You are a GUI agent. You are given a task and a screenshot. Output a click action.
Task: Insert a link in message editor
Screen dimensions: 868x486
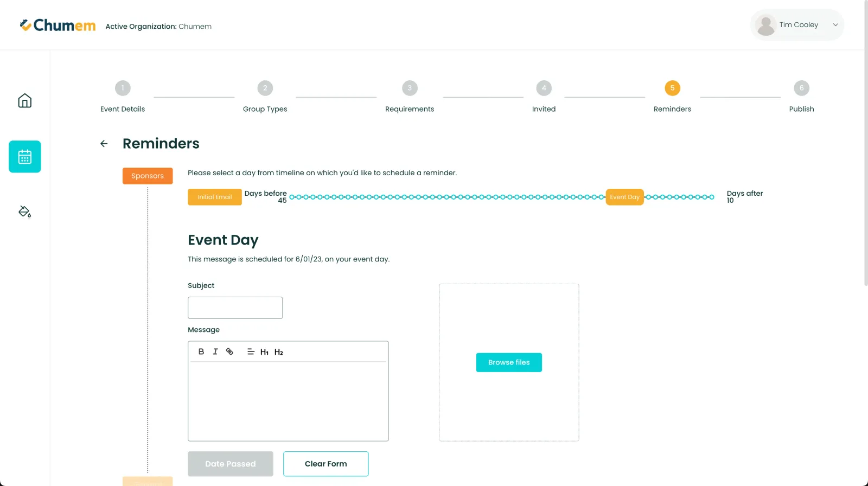pyautogui.click(x=229, y=351)
